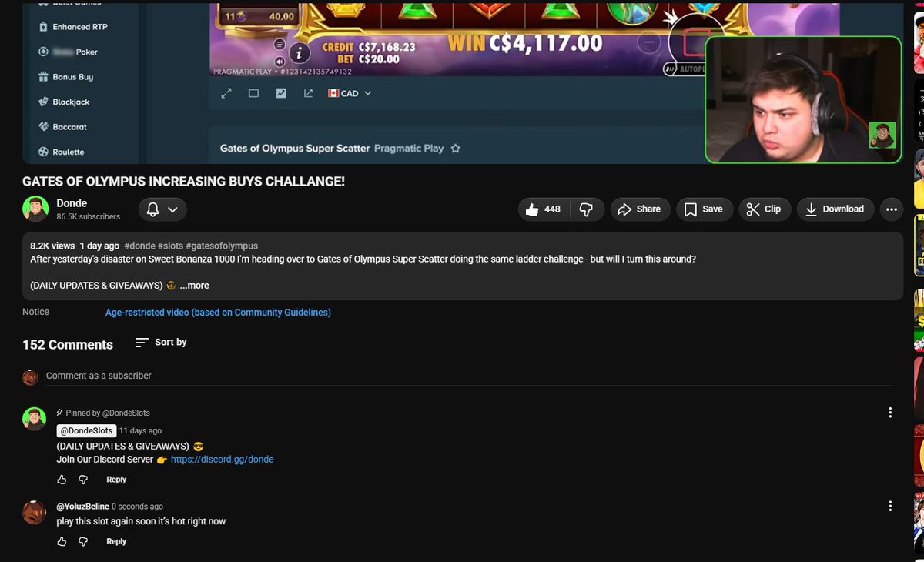The width and height of the screenshot is (924, 562).
Task: Click the Pragmatic Play provider link
Action: click(409, 149)
